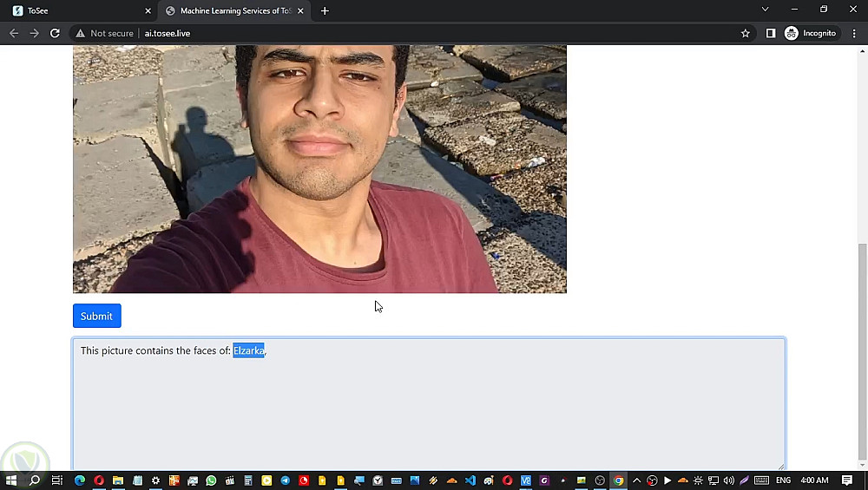This screenshot has height=490, width=868.
Task: Open clock showing 4:00 AM
Action: click(x=814, y=480)
